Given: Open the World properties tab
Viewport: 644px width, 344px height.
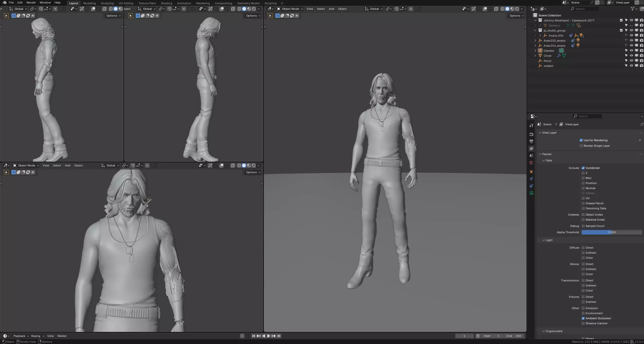Looking at the screenshot, I should [531, 163].
